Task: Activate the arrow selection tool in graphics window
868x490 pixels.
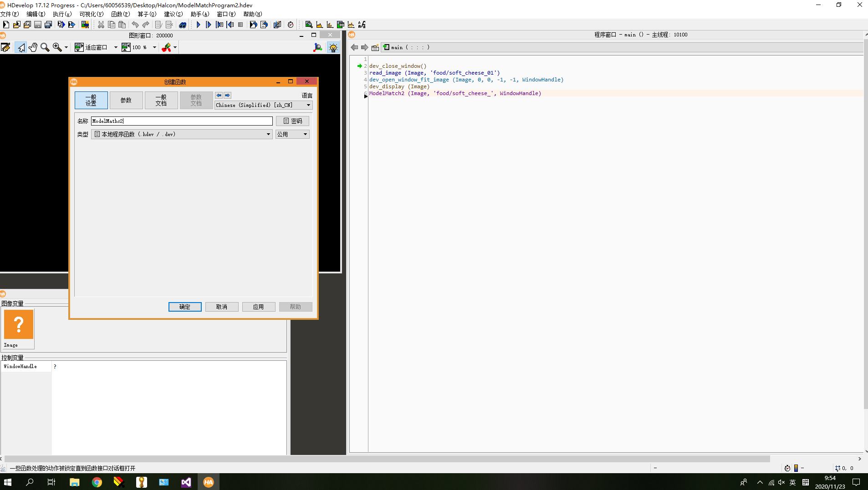Action: 20,47
